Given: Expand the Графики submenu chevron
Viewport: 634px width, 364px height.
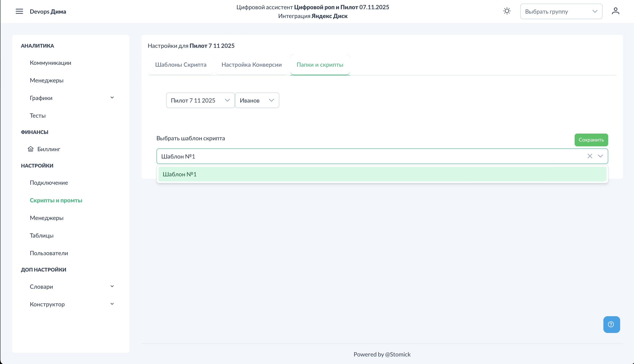Looking at the screenshot, I should click(112, 98).
